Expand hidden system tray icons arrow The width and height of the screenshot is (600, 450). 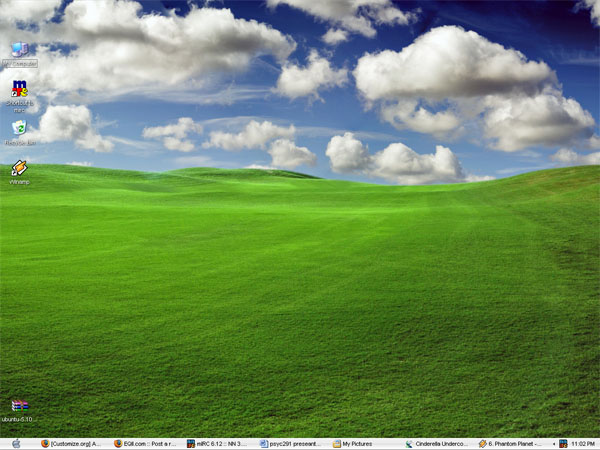coord(554,444)
